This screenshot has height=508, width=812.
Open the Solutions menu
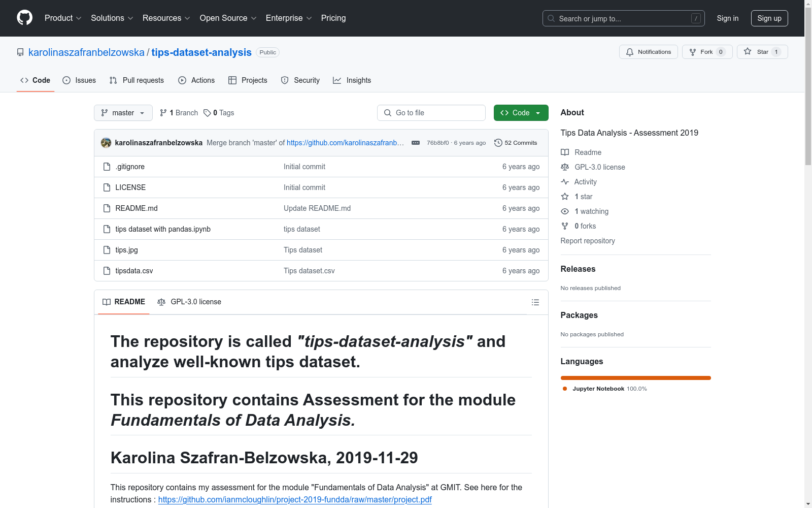(112, 18)
